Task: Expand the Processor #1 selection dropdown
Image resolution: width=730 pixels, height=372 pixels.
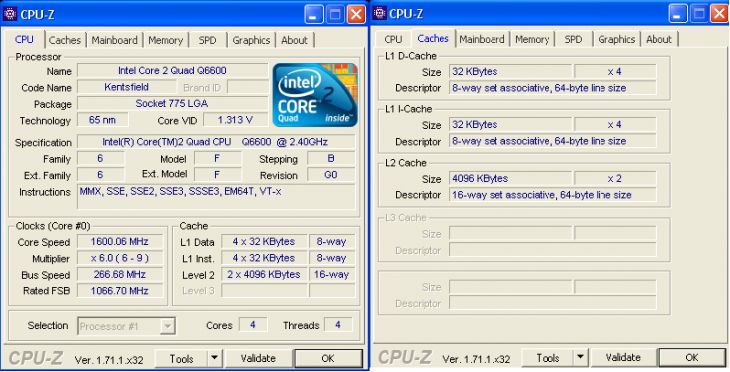Action: pos(168,326)
